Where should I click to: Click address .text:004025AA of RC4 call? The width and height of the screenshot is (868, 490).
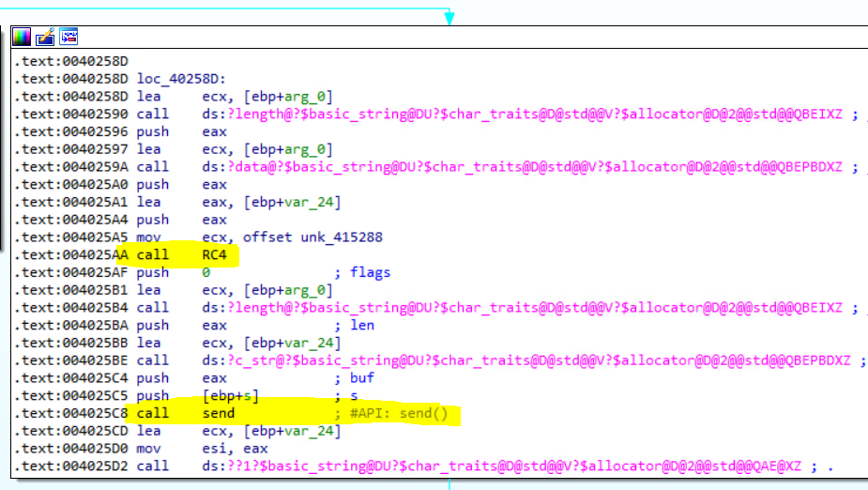tap(72, 254)
